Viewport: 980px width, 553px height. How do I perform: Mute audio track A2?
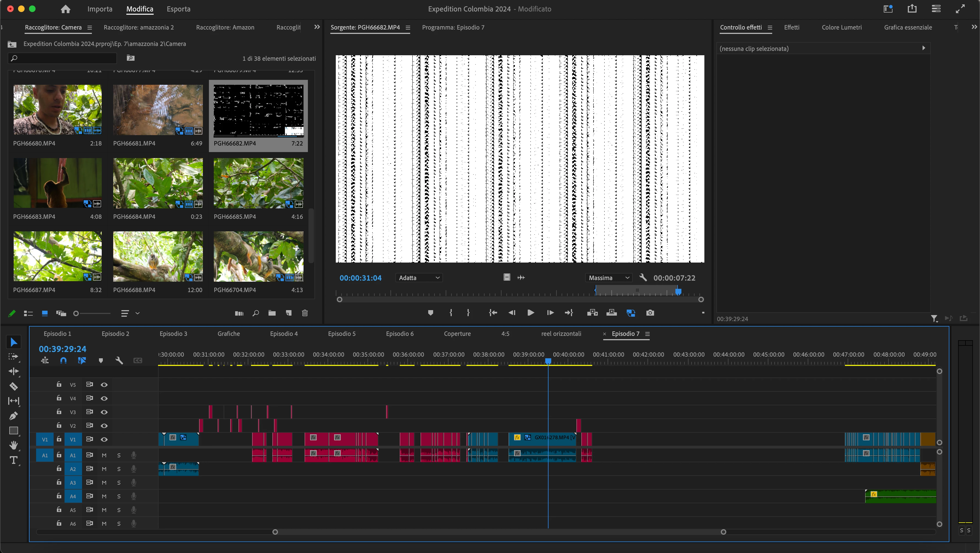(104, 469)
